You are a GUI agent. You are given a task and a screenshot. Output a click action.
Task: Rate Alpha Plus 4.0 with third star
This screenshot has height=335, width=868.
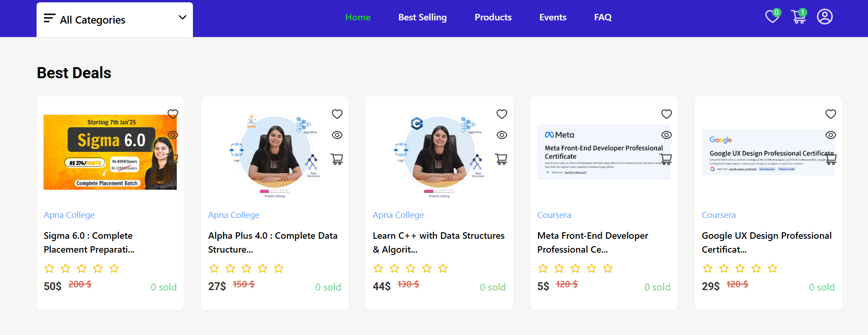246,268
